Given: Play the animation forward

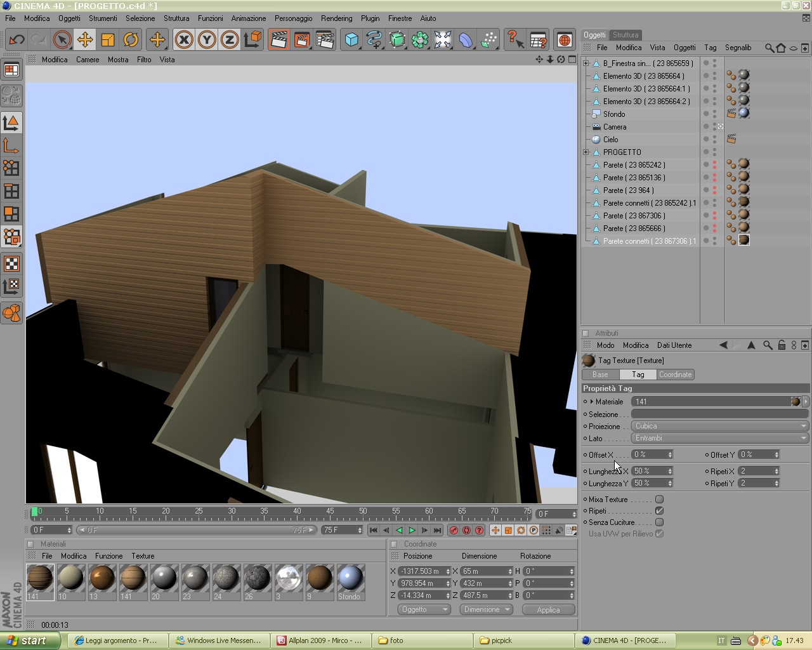Looking at the screenshot, I should (x=412, y=530).
